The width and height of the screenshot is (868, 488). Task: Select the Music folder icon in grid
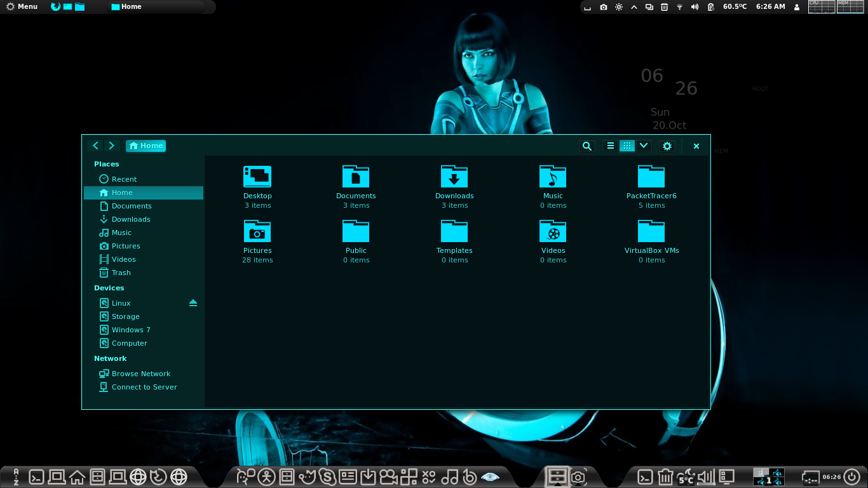point(553,177)
